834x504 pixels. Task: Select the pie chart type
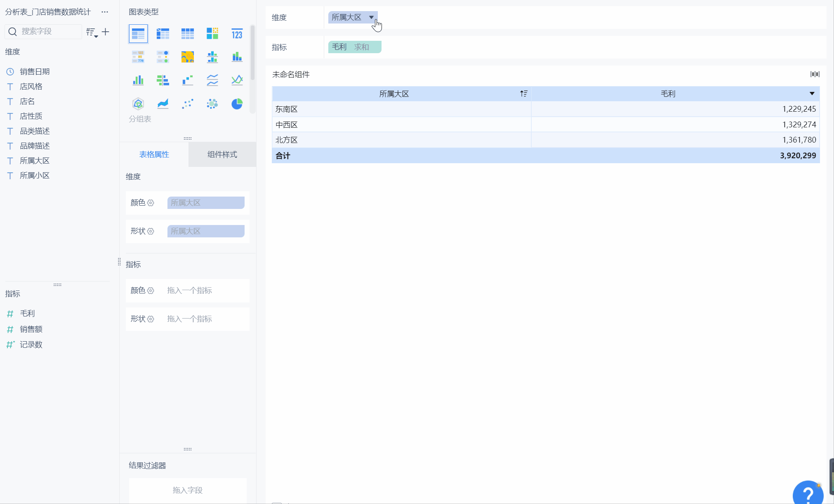pos(237,103)
